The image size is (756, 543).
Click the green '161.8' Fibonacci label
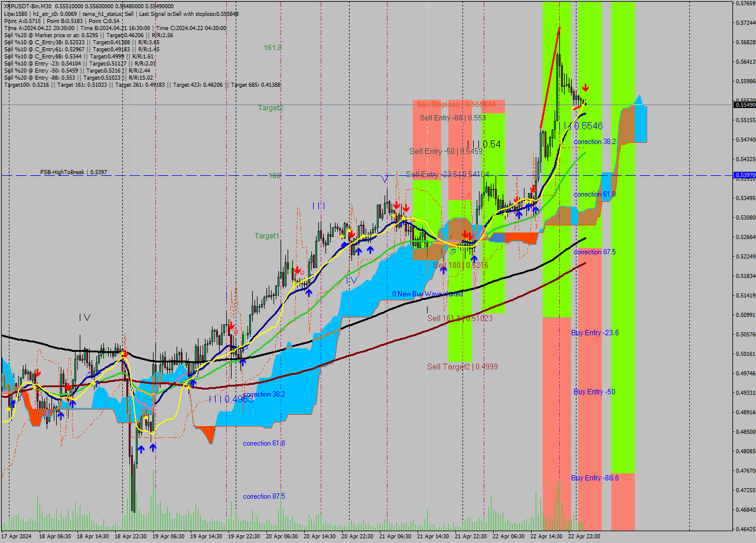click(273, 47)
